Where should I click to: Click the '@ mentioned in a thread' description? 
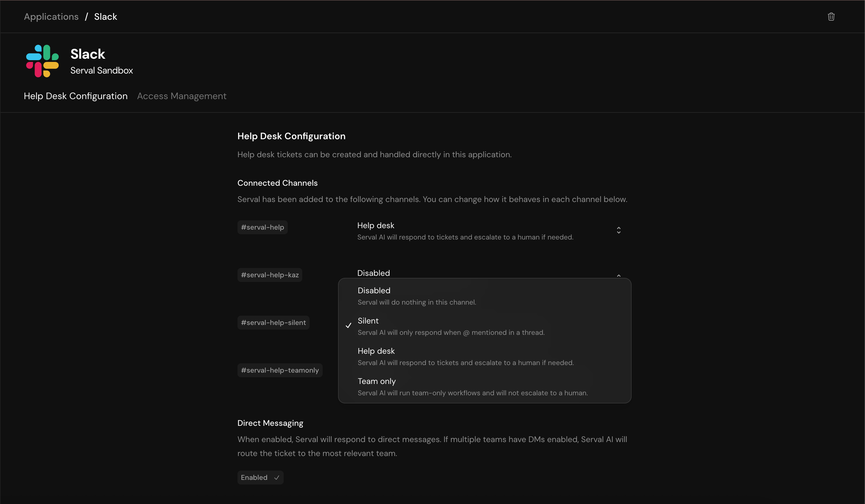click(451, 332)
